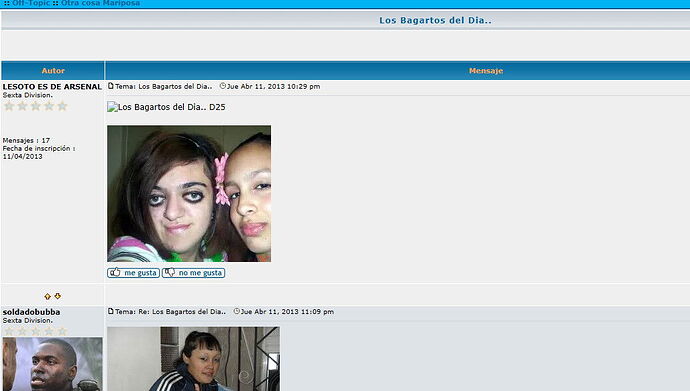Click thumbs-up icon on me gusta
This screenshot has height=391, width=690.
pyautogui.click(x=115, y=272)
